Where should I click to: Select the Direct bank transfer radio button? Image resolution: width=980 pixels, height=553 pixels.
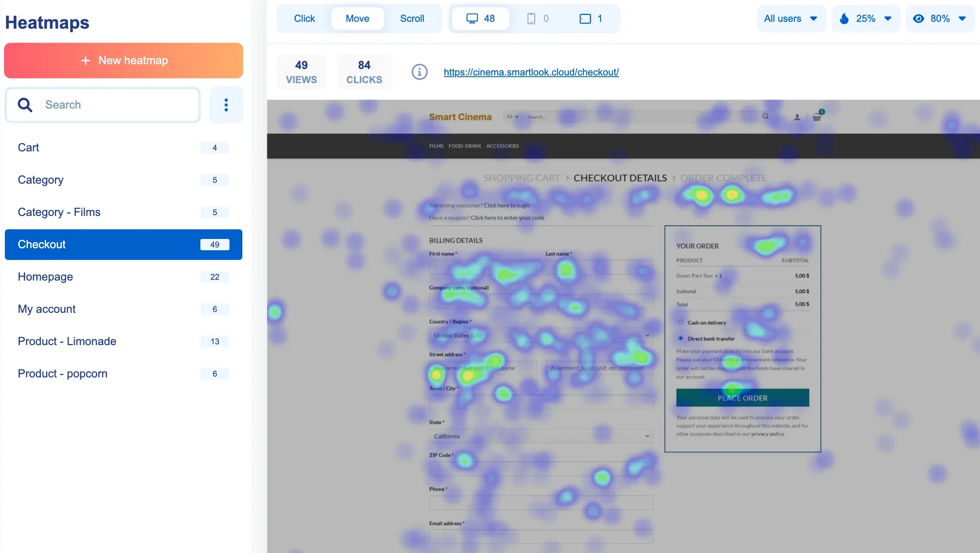(x=681, y=338)
